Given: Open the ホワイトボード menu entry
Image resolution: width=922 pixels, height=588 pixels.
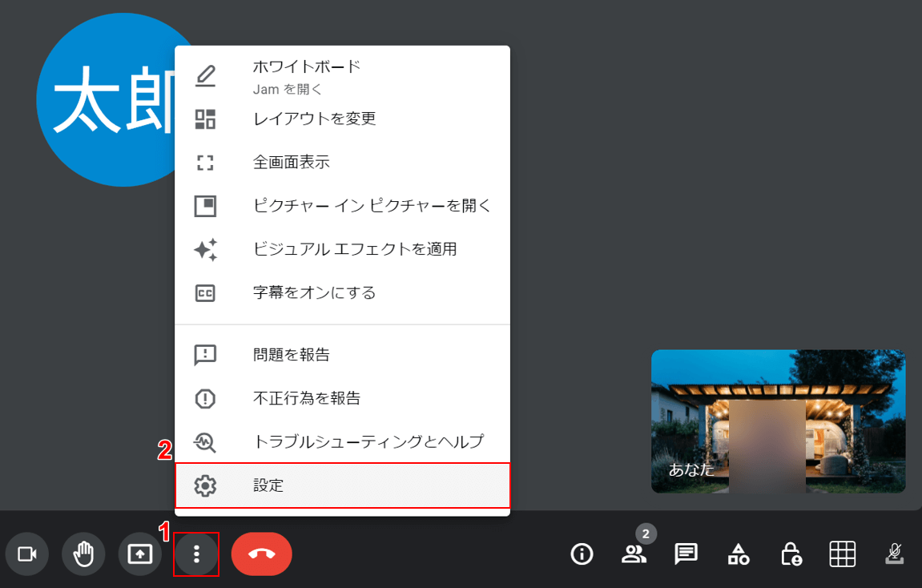Looking at the screenshot, I should click(342, 77).
